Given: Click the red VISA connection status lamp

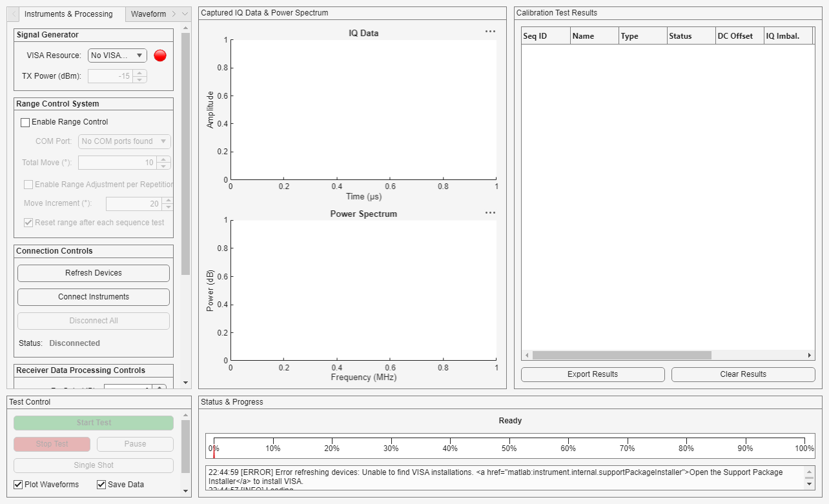Looking at the screenshot, I should (x=159, y=55).
